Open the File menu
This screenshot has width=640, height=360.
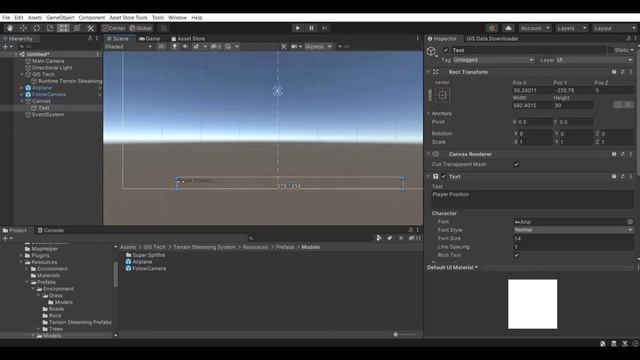pos(6,18)
